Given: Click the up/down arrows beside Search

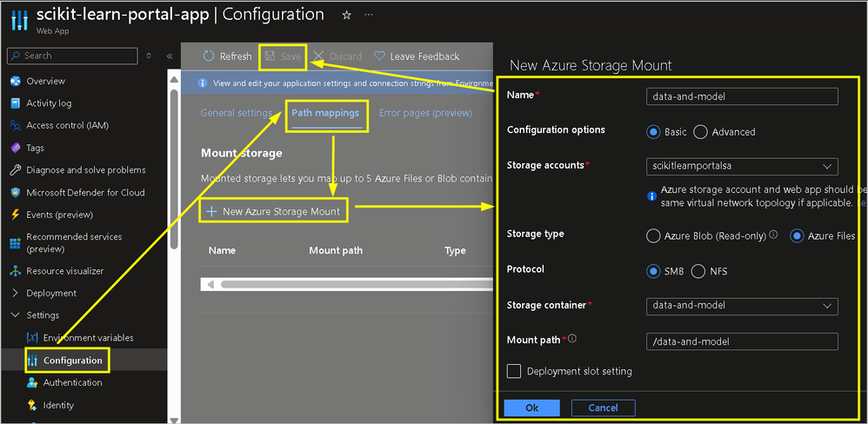Looking at the screenshot, I should pos(149,56).
